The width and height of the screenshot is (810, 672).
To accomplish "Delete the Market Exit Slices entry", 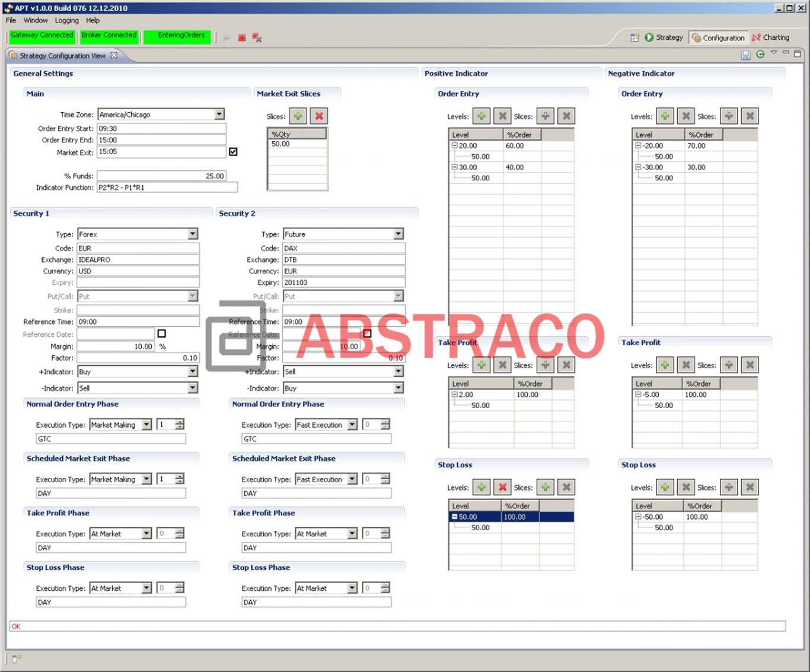I will pos(318,116).
